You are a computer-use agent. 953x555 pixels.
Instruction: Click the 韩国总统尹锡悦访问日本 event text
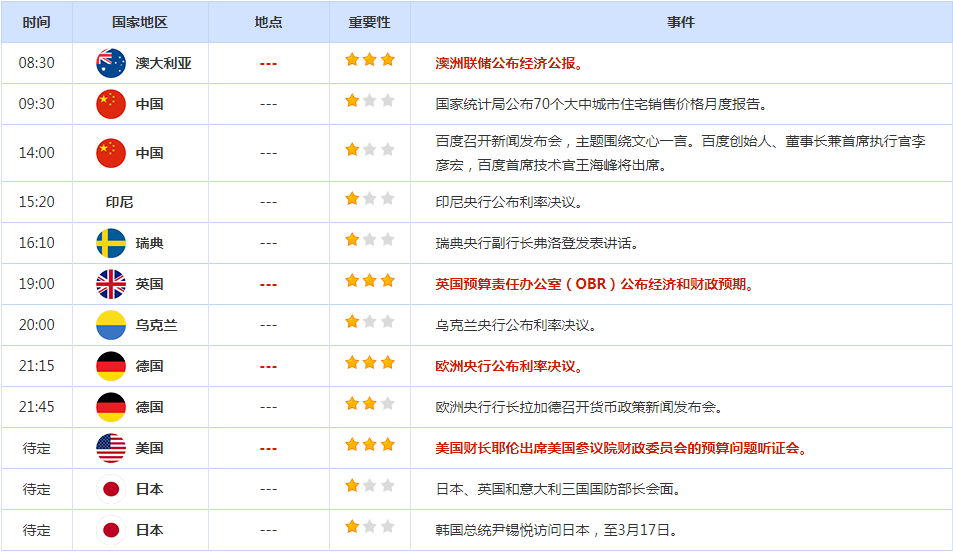(557, 531)
